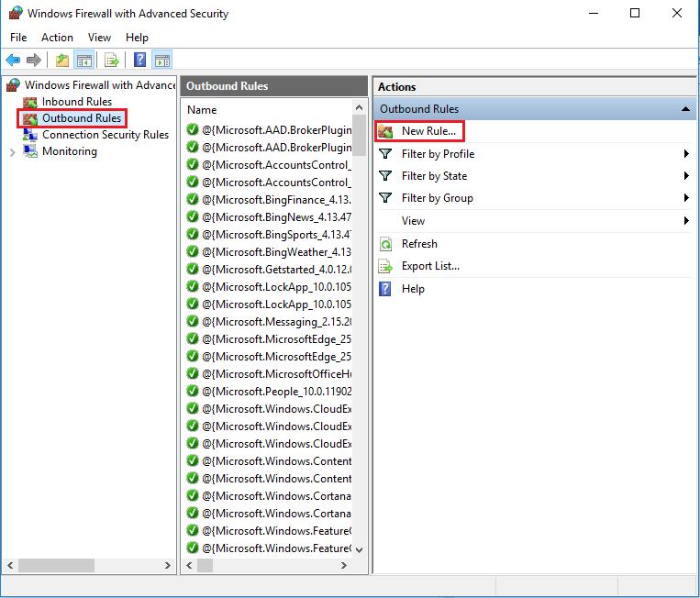This screenshot has width=700, height=598.
Task: Click Filter by State action
Action: coord(434,176)
